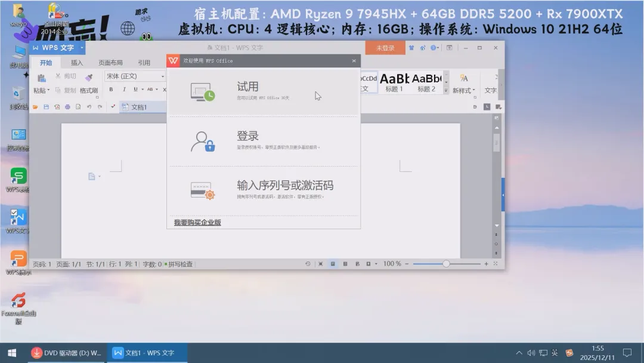This screenshot has height=363, width=644.
Task: Switch to the 页面布局 ribbon tab
Action: [x=110, y=63]
